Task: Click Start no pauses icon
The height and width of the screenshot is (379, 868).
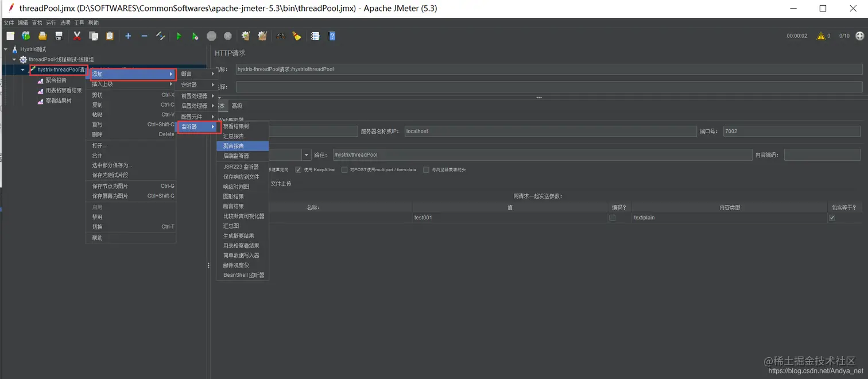Action: click(195, 36)
